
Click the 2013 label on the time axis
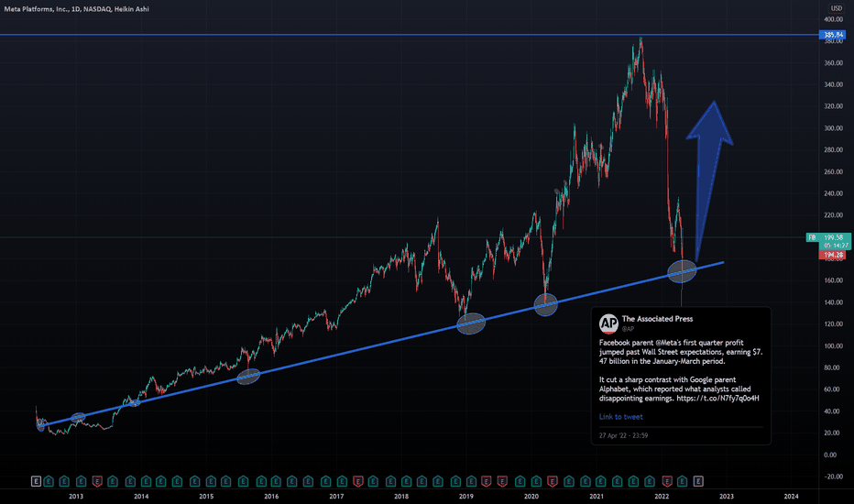[x=76, y=497]
